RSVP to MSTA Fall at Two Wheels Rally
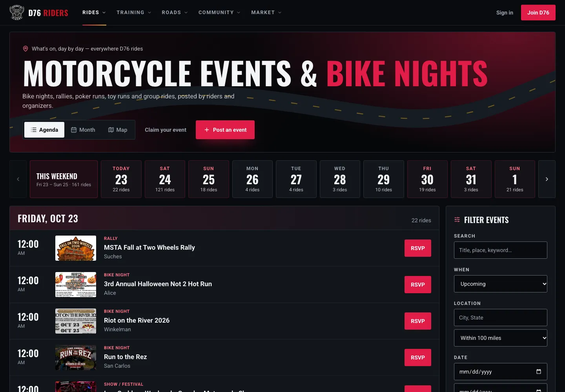565x392 pixels. click(x=418, y=248)
